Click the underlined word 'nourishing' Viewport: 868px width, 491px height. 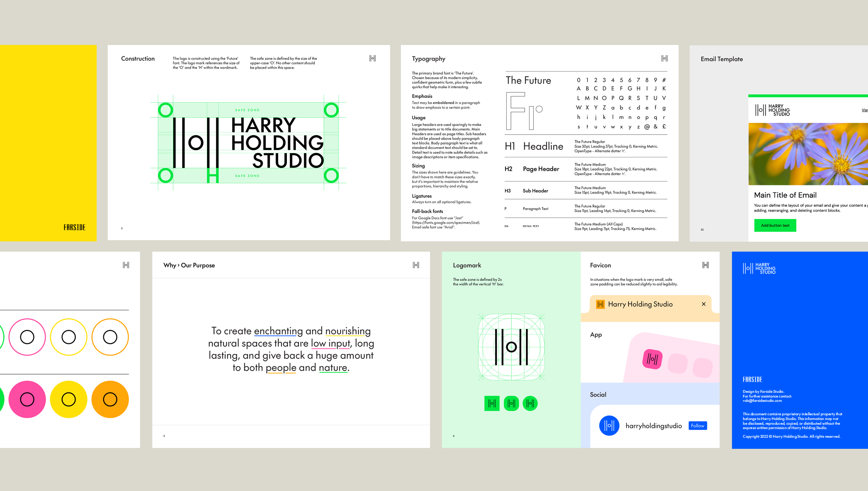(348, 331)
